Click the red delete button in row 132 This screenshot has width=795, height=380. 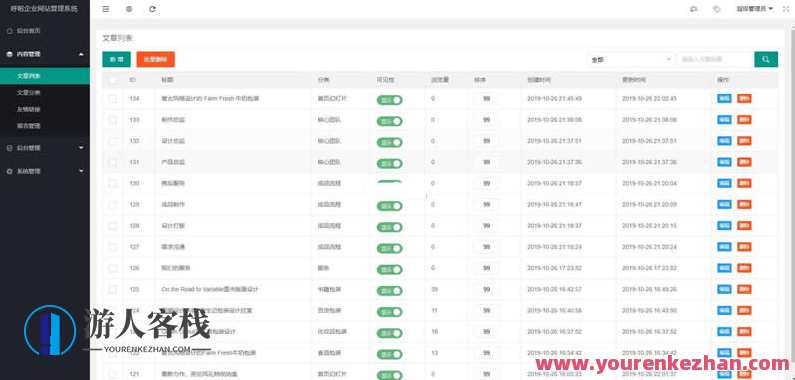tap(744, 141)
